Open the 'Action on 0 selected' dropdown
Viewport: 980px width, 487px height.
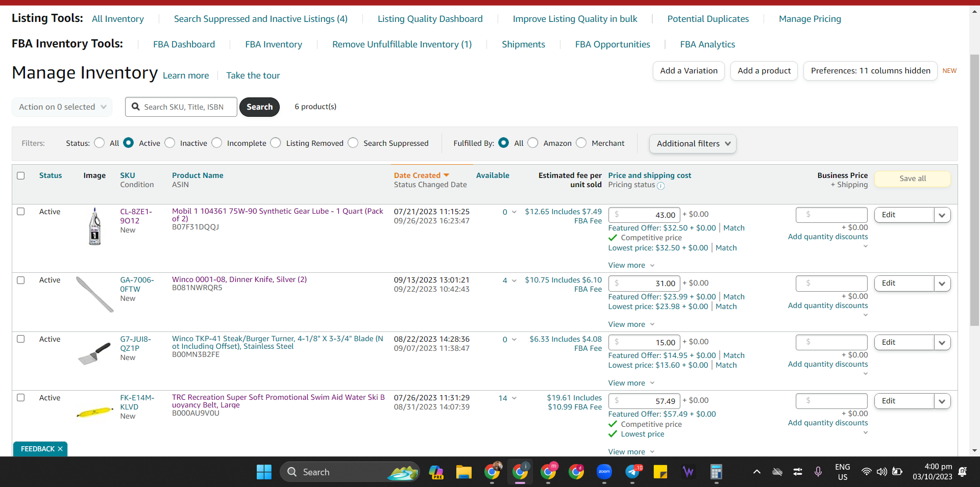[62, 107]
